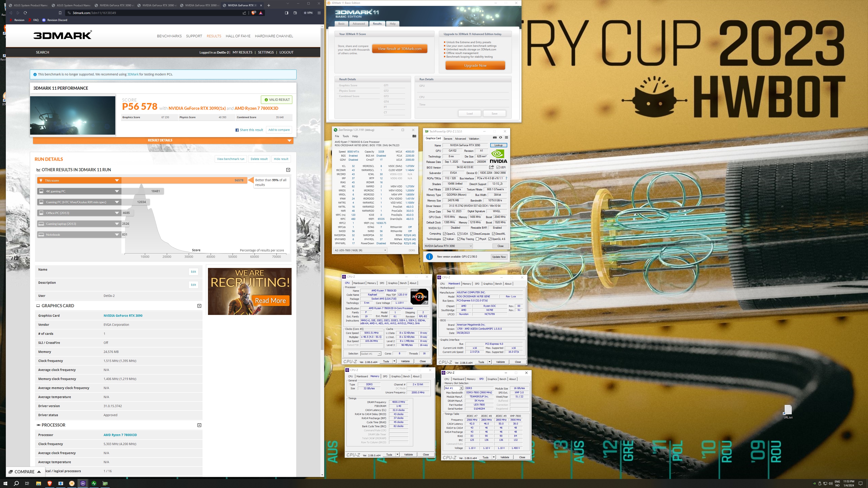Viewport: 868px width, 488px height.
Task: Open the Brave Rewards triangle icon
Action: pos(261,13)
